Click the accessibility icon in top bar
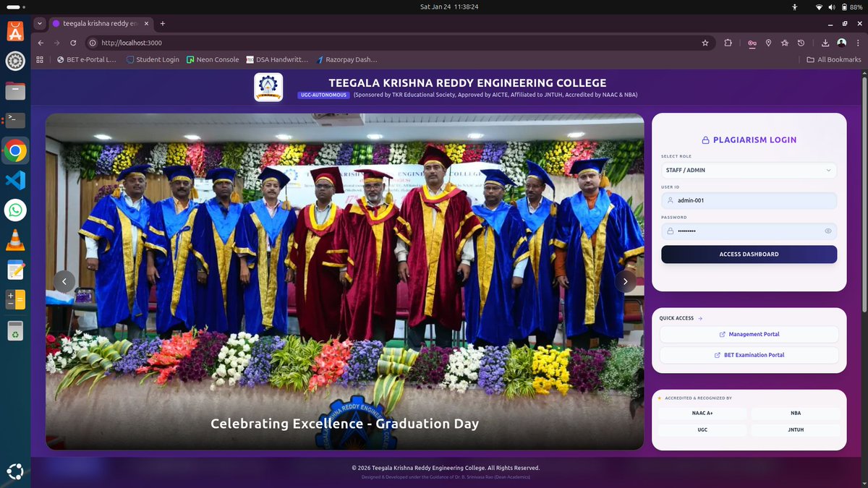Image resolution: width=868 pixels, height=488 pixels. tap(795, 7)
